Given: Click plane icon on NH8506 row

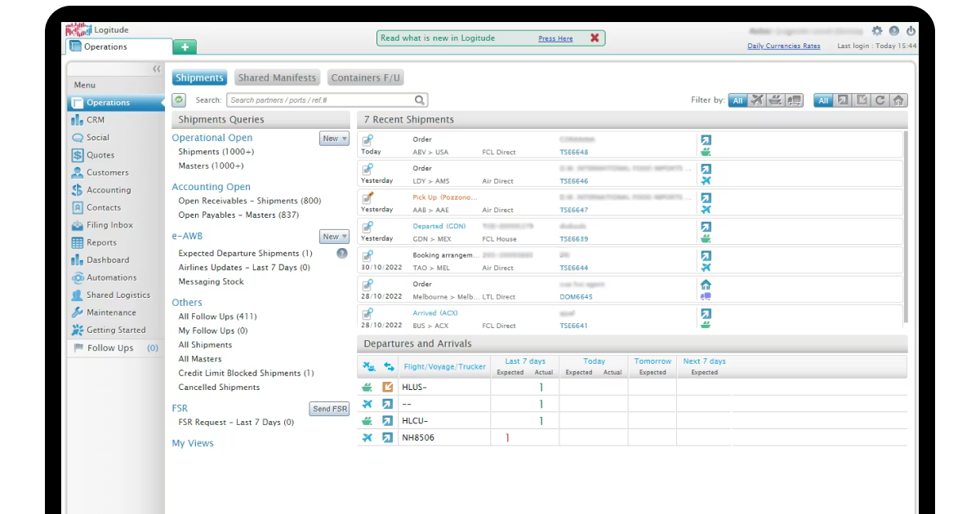Looking at the screenshot, I should [367, 438].
